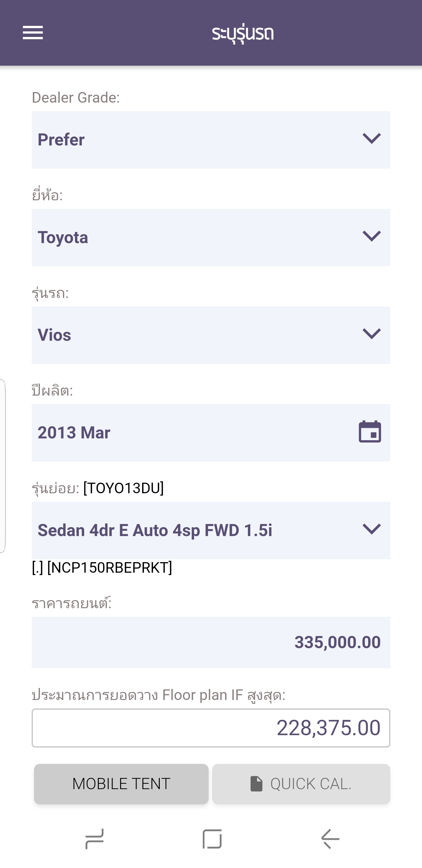Expand the Toyota brand dropdown arrow
The height and width of the screenshot is (868, 422).
tap(371, 236)
